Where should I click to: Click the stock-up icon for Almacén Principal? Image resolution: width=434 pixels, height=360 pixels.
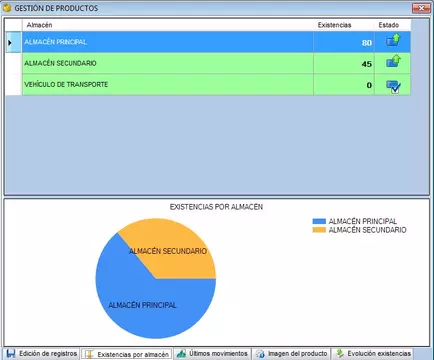tap(393, 40)
